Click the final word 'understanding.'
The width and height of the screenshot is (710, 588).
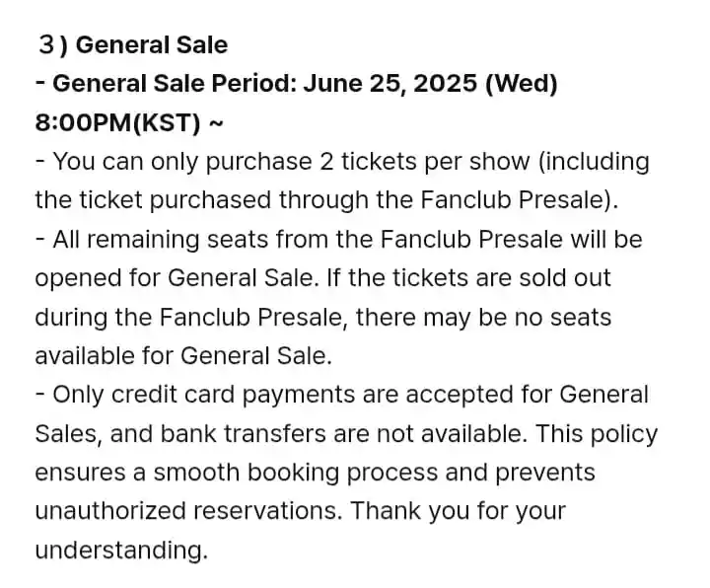[x=121, y=551]
